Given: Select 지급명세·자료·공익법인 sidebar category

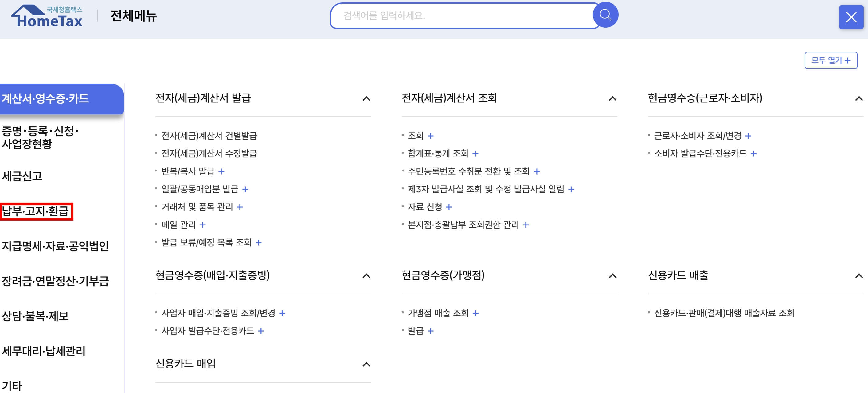Looking at the screenshot, I should pos(55,246).
